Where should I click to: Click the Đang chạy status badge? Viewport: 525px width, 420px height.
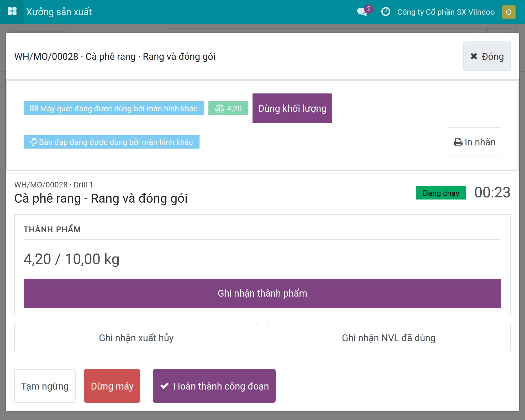tap(441, 193)
